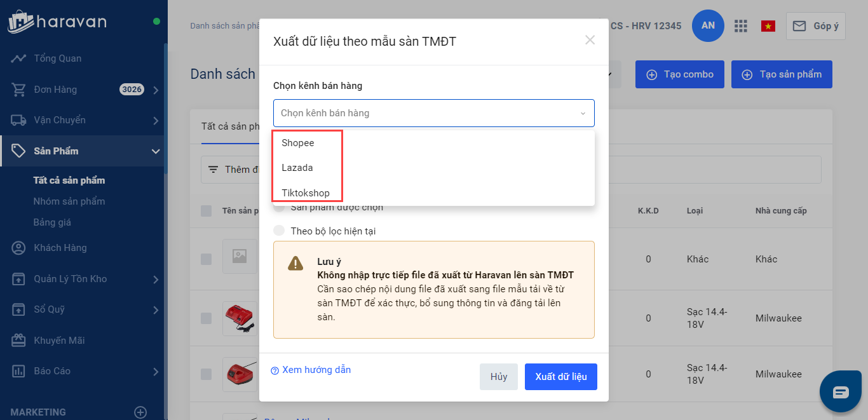
Task: Collapse the Sản Phẩm sidebar section
Action: [x=155, y=151]
